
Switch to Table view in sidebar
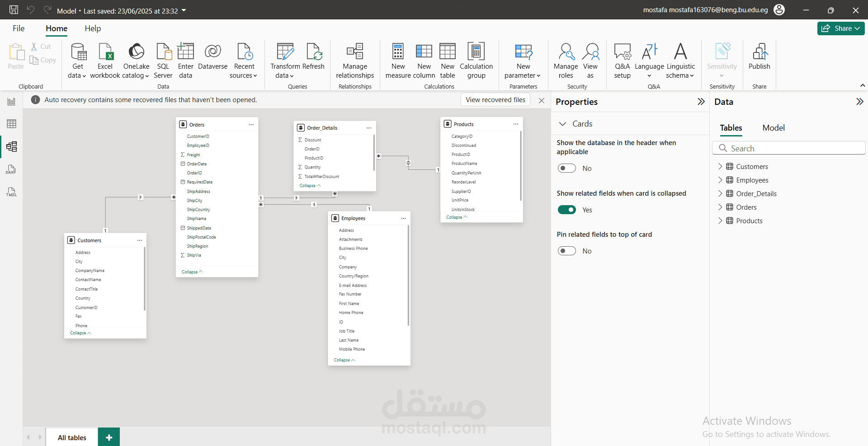point(11,124)
